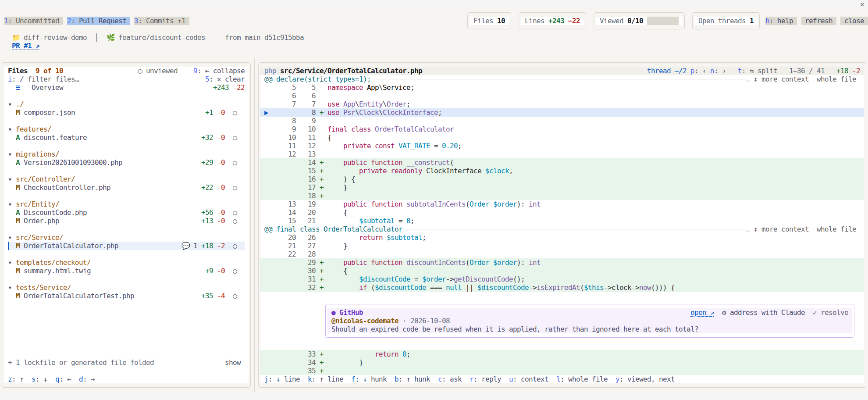868x400 pixels.
Task: Click the next thread arrow after n:
Action: click(x=724, y=71)
